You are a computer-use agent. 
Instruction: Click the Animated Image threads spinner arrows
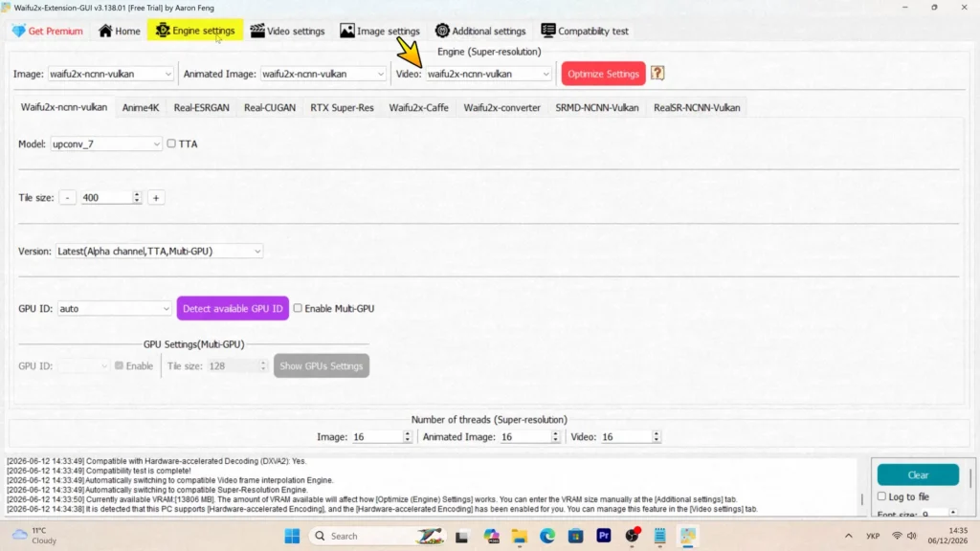coord(556,436)
